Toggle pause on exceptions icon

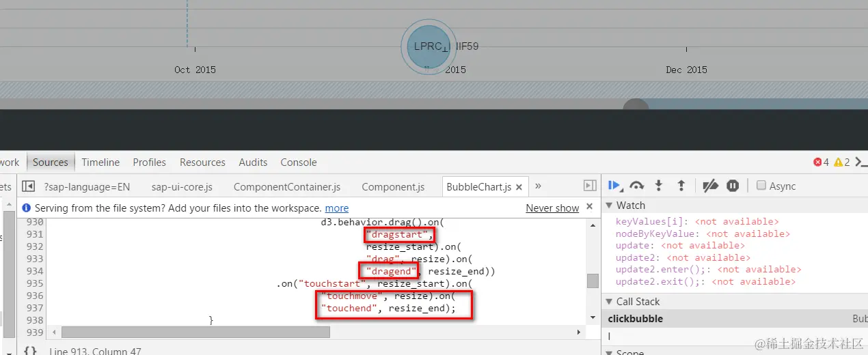coord(733,186)
